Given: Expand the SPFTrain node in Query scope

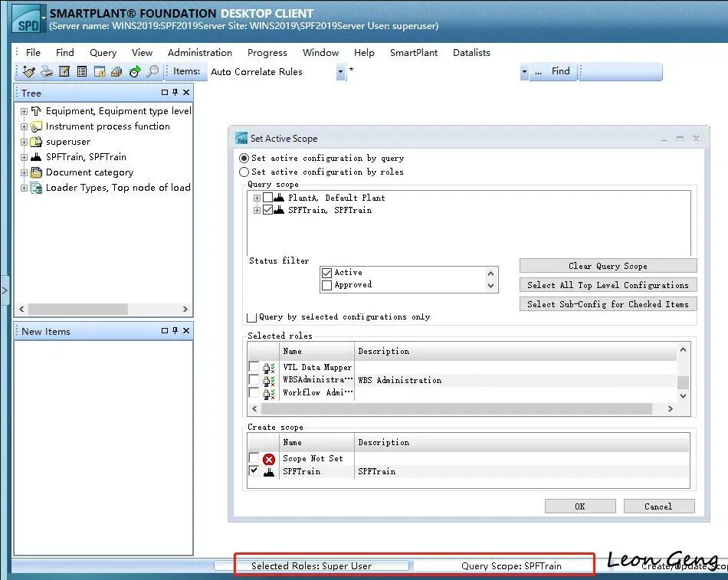Looking at the screenshot, I should (257, 211).
